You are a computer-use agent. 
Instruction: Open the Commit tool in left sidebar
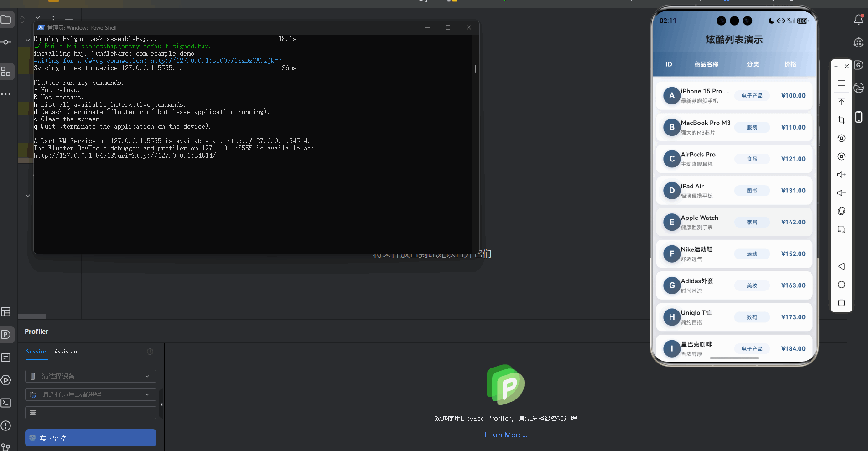click(6, 42)
